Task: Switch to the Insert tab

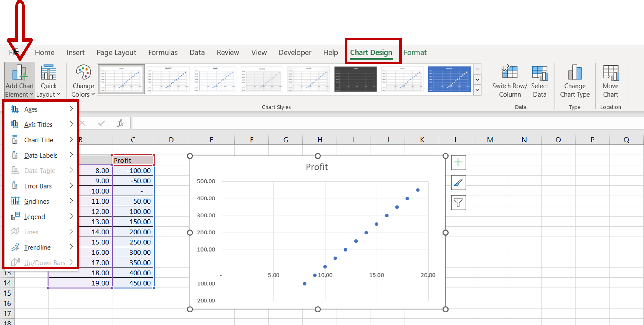Action: pos(75,53)
